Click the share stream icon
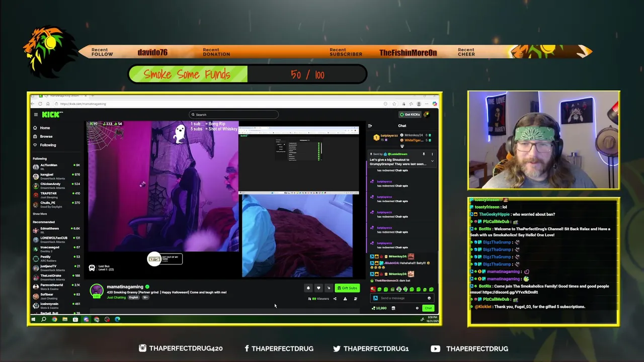The height and width of the screenshot is (362, 644). click(x=335, y=299)
